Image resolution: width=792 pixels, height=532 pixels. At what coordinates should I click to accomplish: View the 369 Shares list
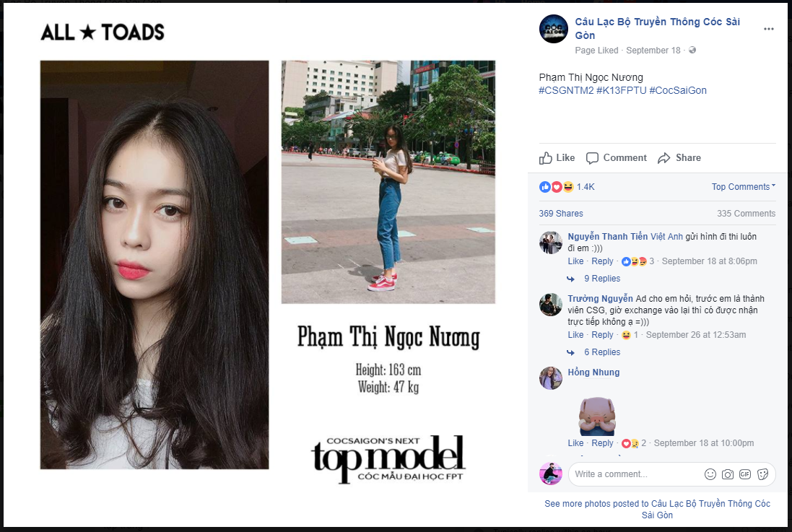(x=561, y=214)
